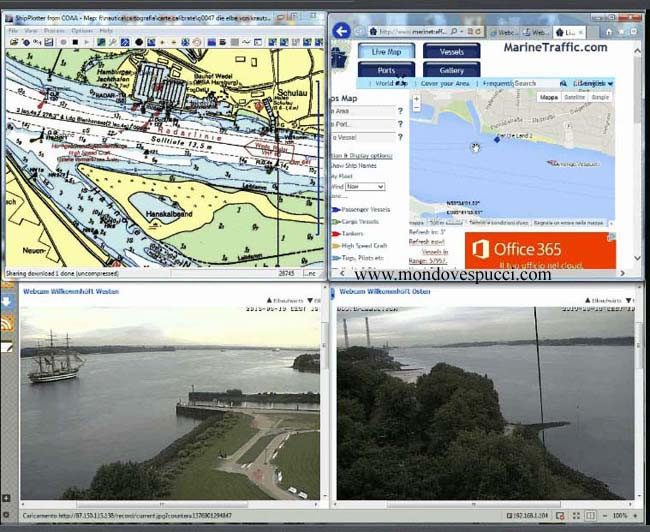Open the Help menu in ShipPlotter
This screenshot has height=532, width=650.
point(106,31)
